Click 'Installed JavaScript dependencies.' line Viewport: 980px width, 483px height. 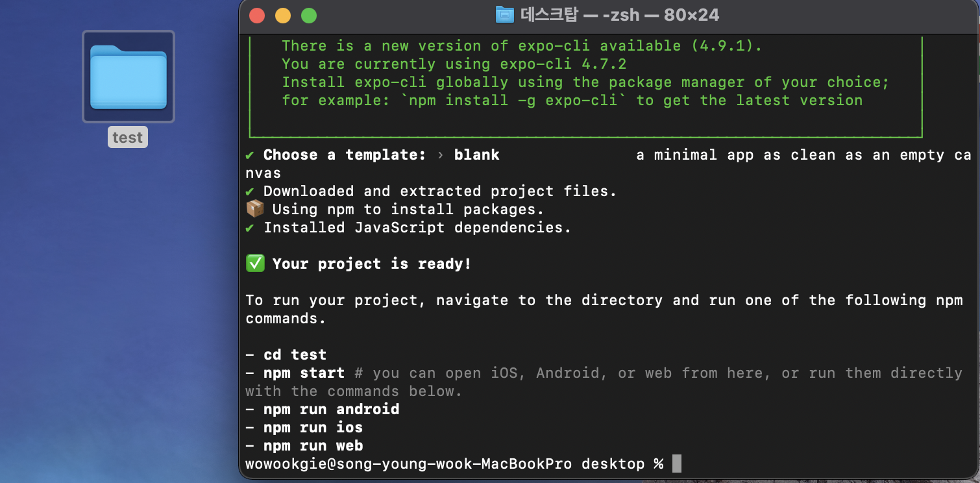tap(417, 227)
